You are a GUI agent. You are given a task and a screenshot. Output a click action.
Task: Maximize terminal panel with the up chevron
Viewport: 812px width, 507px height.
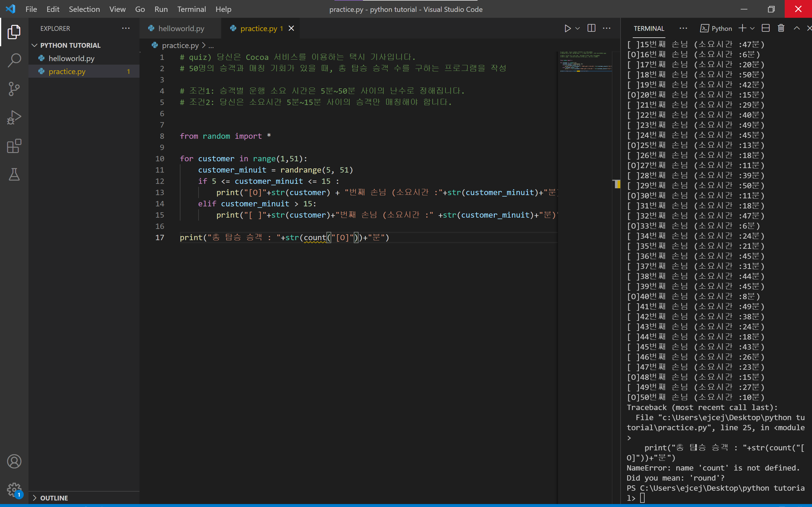pyautogui.click(x=797, y=28)
